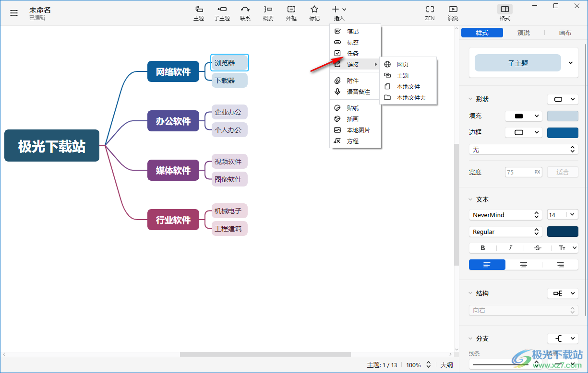Choose 任务 task from insert menu
This screenshot has width=588, height=373.
click(x=356, y=53)
